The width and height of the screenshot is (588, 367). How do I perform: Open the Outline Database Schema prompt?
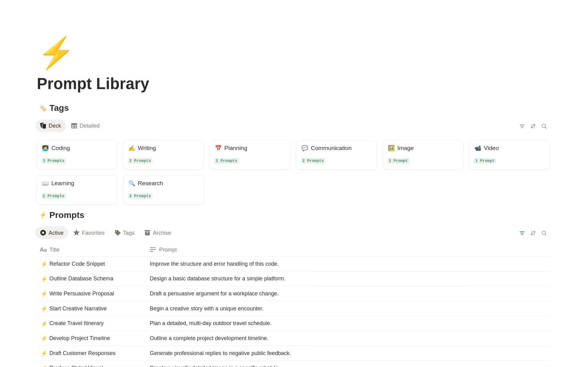coord(81,279)
